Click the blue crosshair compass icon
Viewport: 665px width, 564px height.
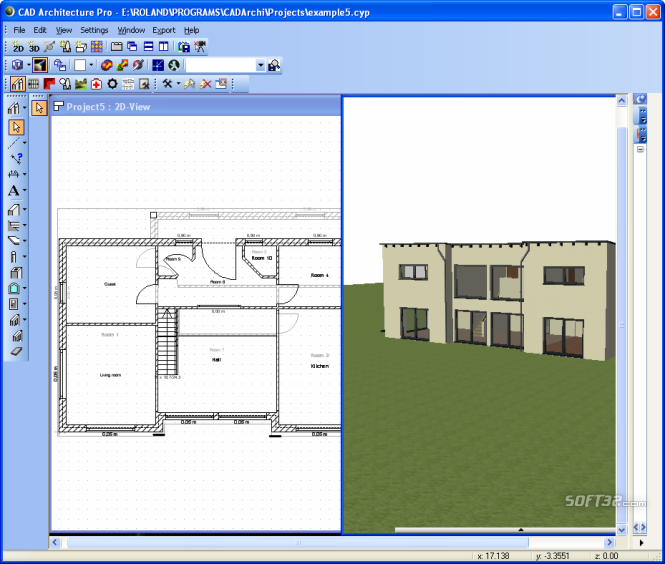[x=158, y=65]
